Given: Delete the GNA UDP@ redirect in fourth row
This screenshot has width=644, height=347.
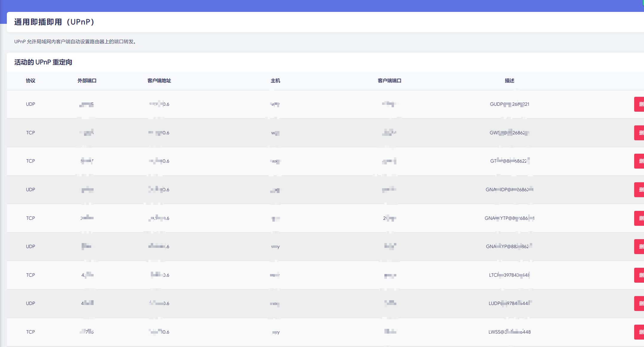Looking at the screenshot, I should [x=640, y=190].
